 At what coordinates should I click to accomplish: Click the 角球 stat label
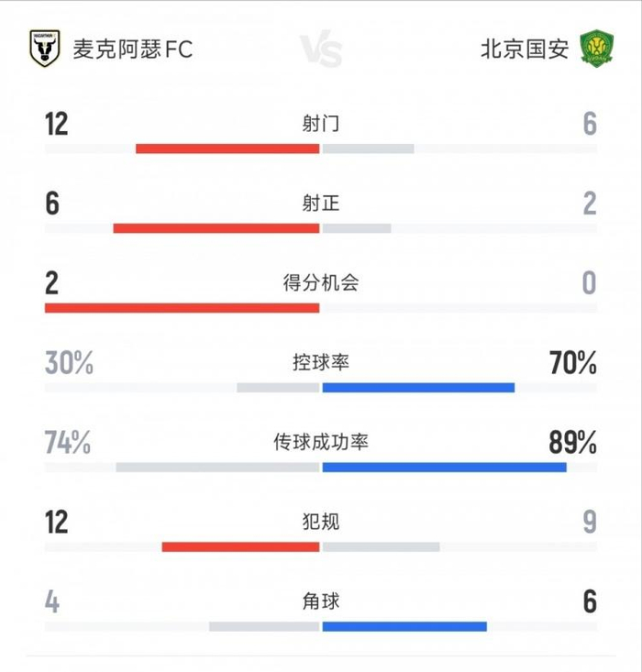pyautogui.click(x=321, y=602)
